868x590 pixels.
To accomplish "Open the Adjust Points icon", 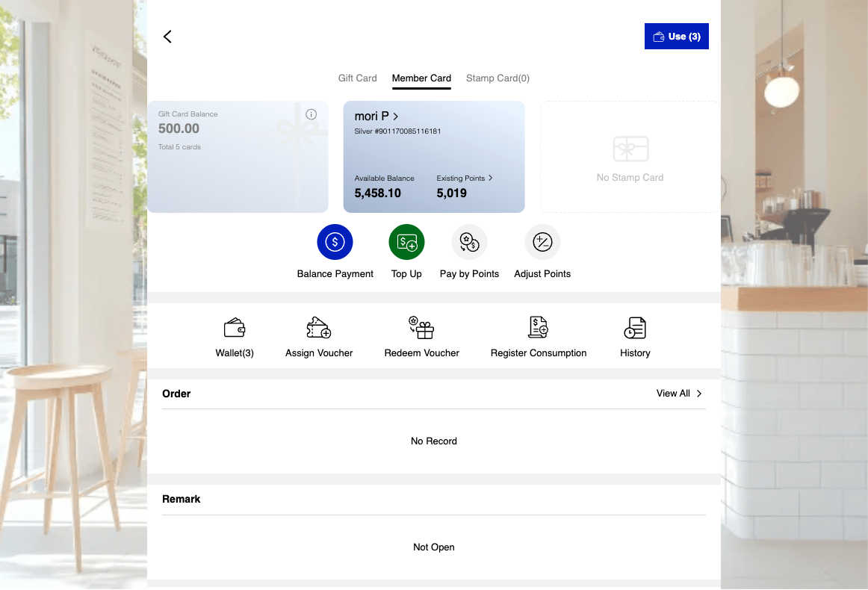I will tap(542, 242).
